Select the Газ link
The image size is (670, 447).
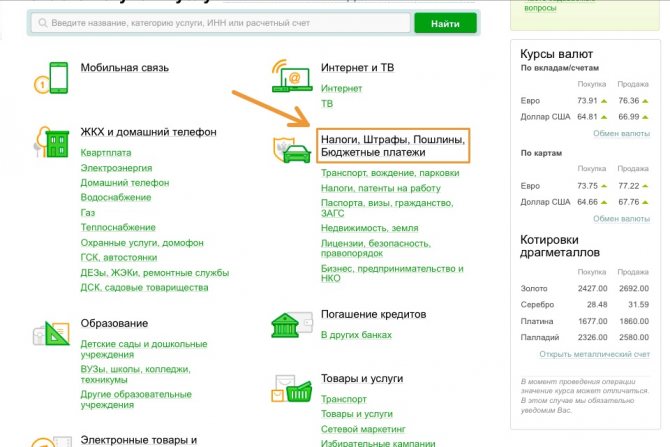click(88, 212)
